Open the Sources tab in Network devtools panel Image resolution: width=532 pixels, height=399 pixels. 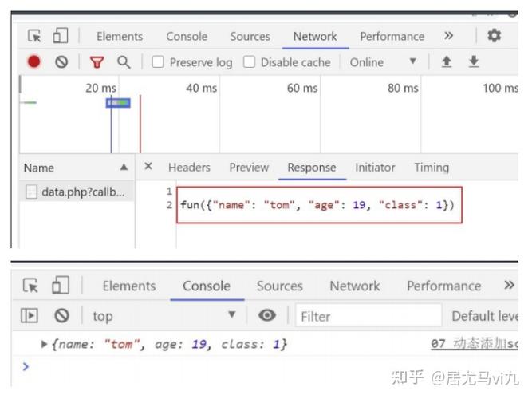tap(250, 37)
